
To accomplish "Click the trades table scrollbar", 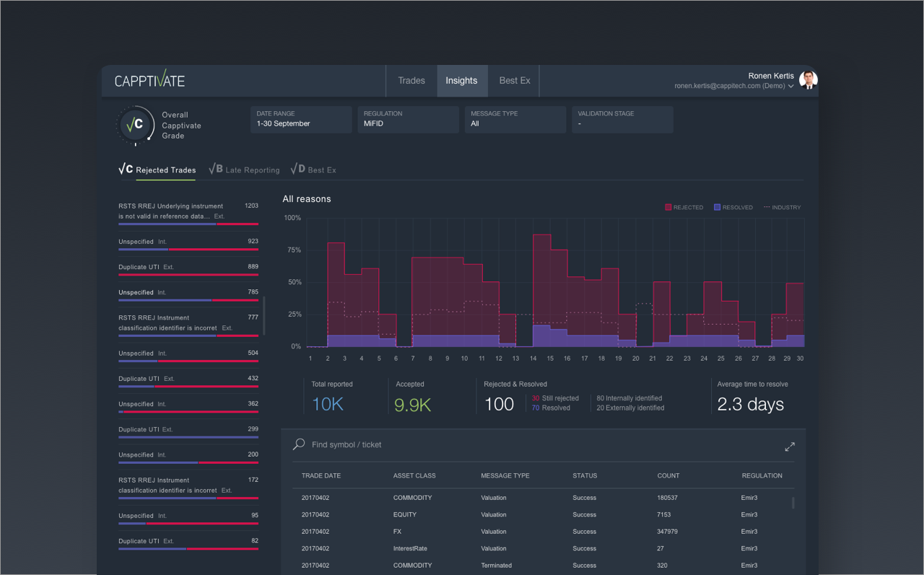I will point(793,503).
